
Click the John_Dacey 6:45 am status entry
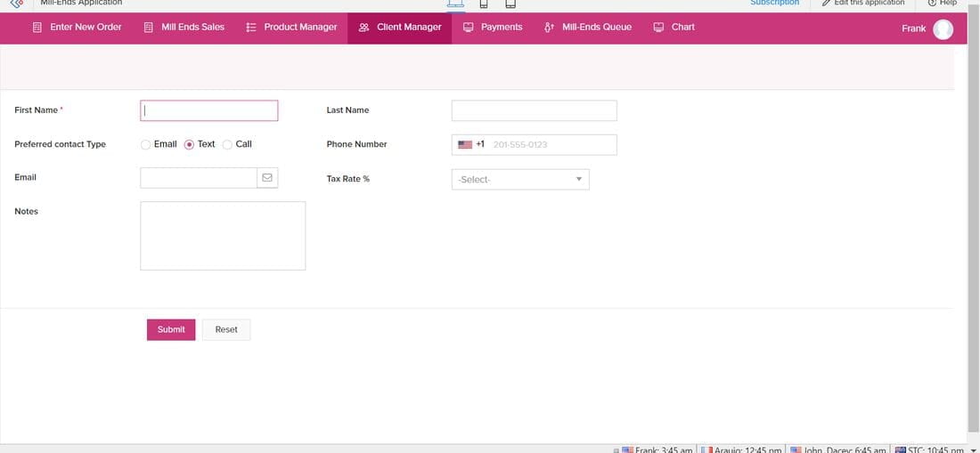(x=837, y=449)
